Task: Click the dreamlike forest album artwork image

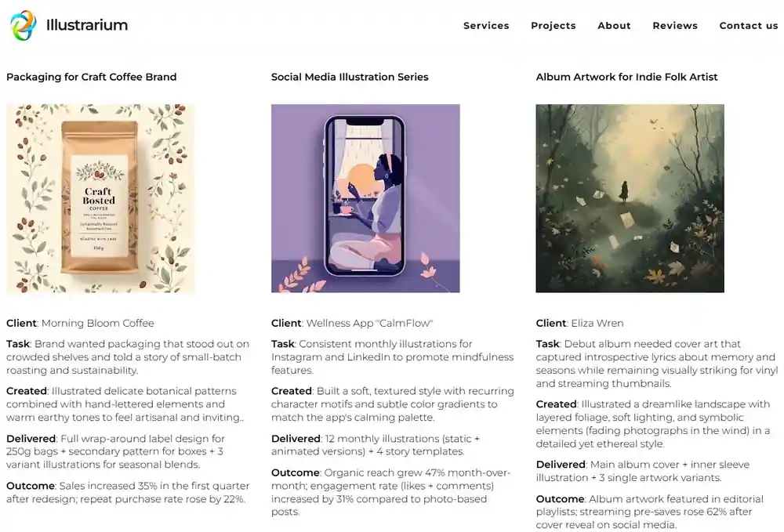Action: [x=629, y=198]
